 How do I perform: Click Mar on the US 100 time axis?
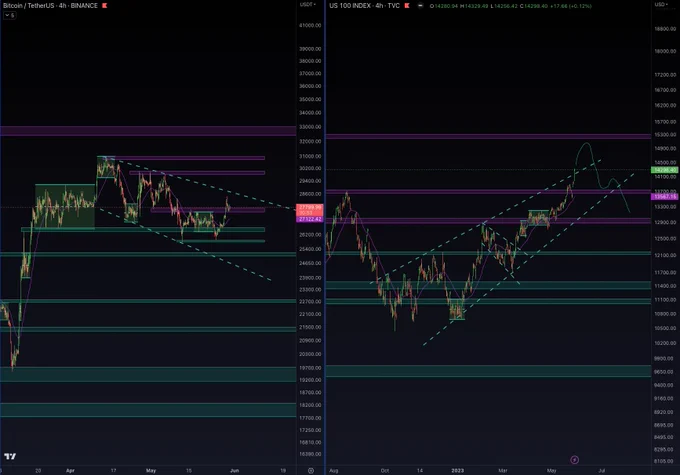click(503, 471)
